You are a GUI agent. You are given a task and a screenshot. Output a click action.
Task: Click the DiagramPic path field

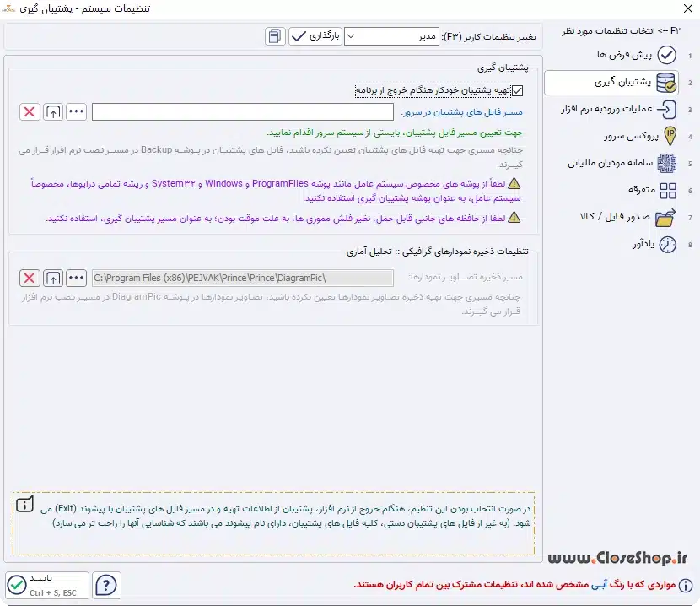pos(243,278)
